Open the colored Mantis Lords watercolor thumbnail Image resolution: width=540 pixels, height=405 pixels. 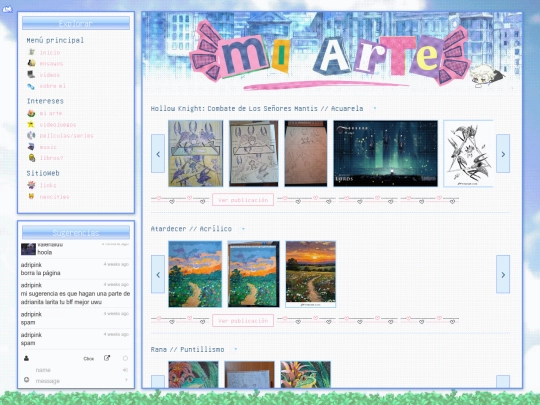196,154
